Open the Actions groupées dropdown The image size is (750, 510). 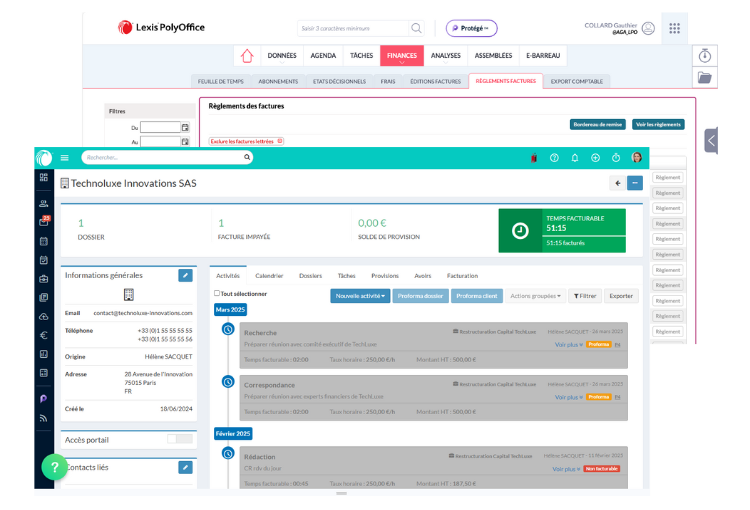534,295
